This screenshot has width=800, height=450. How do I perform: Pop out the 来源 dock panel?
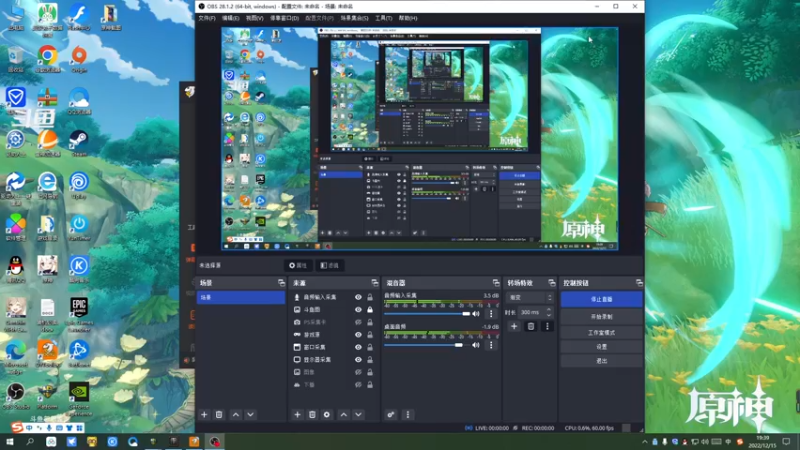(x=375, y=283)
